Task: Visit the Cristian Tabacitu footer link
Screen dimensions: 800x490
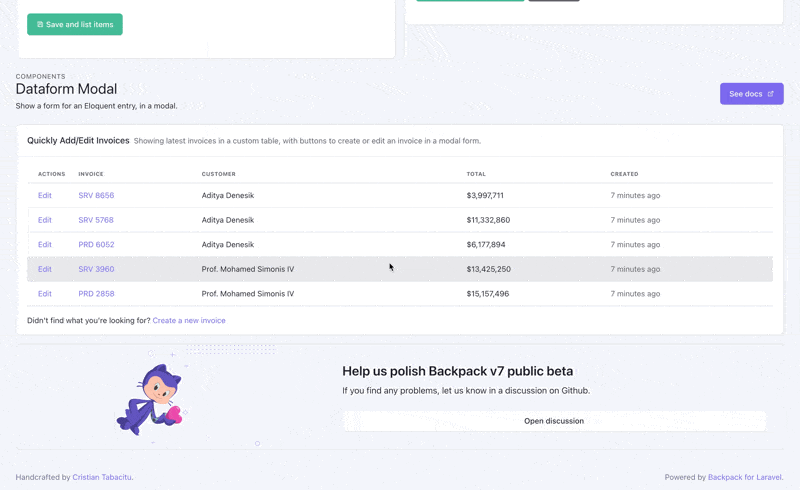Action: click(102, 478)
